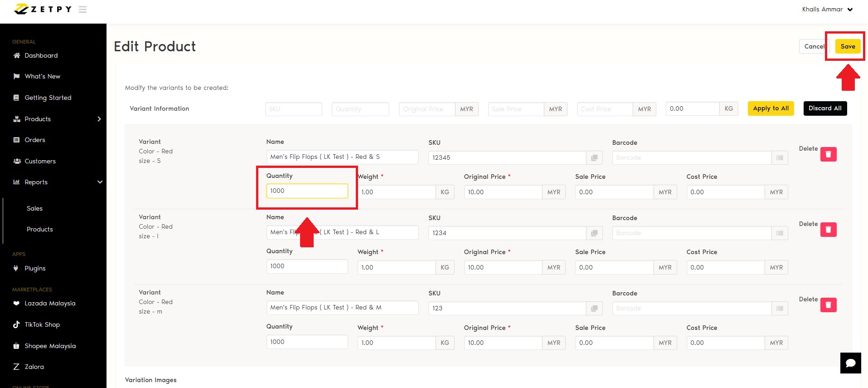Open Products report submenu item
Screen dimensions: 868x388
[x=40, y=229]
